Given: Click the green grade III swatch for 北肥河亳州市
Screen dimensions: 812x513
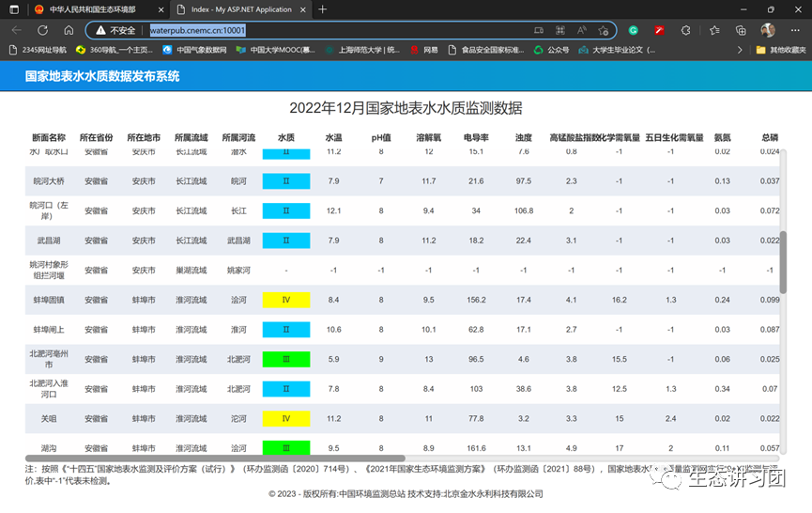Looking at the screenshot, I should (286, 359).
